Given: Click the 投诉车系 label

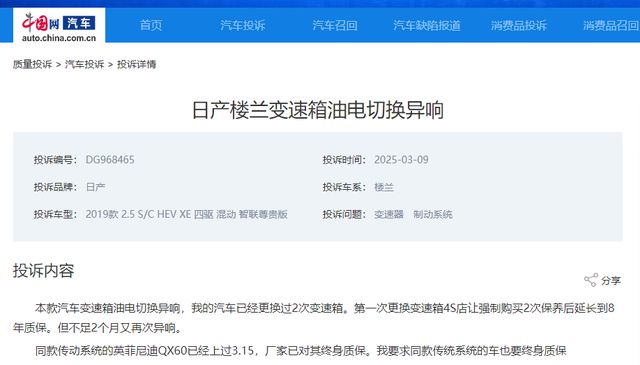Looking at the screenshot, I should pos(344,187).
